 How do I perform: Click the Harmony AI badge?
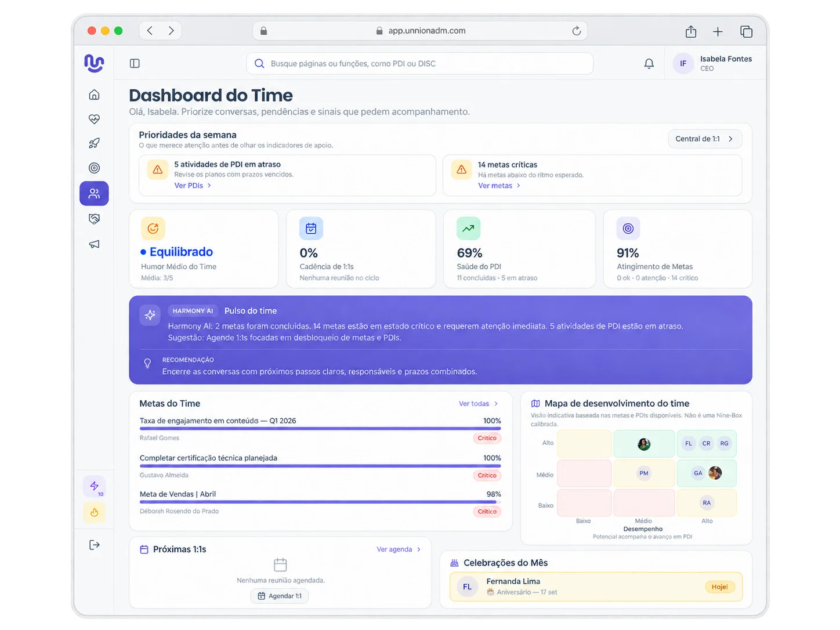pos(193,311)
